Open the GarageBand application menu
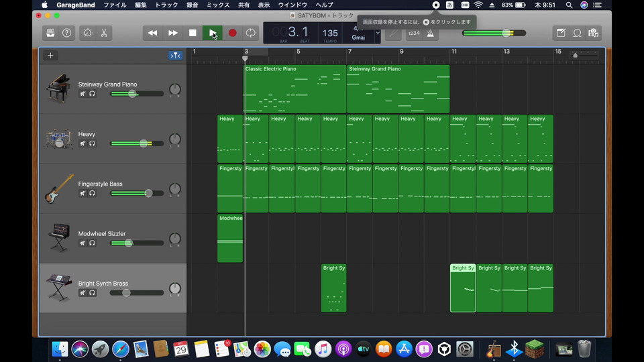Screen dimensions: 644x362 (76, 5)
